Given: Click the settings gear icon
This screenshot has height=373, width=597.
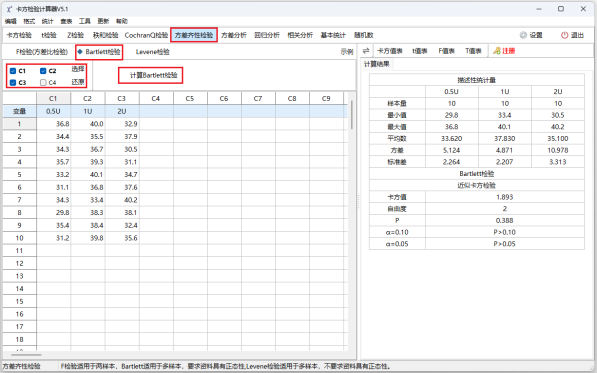Looking at the screenshot, I should click(523, 35).
